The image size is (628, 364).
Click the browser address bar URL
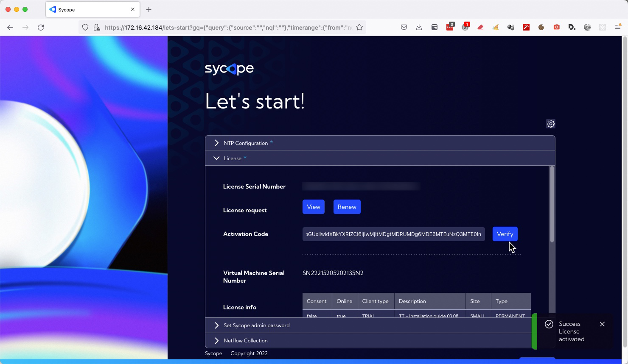tap(228, 27)
